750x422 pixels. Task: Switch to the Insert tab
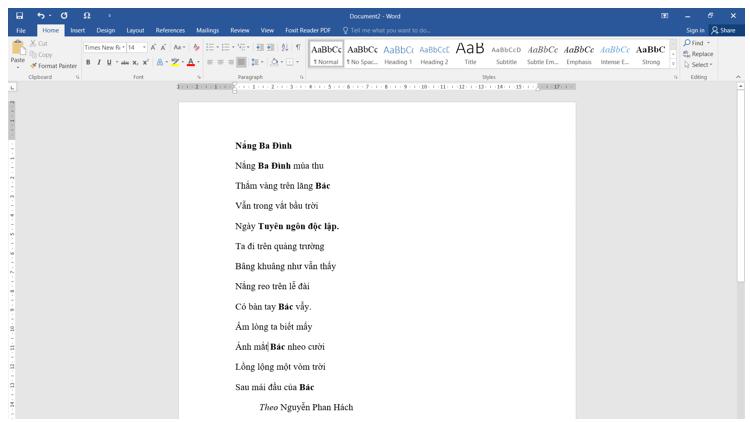point(77,30)
